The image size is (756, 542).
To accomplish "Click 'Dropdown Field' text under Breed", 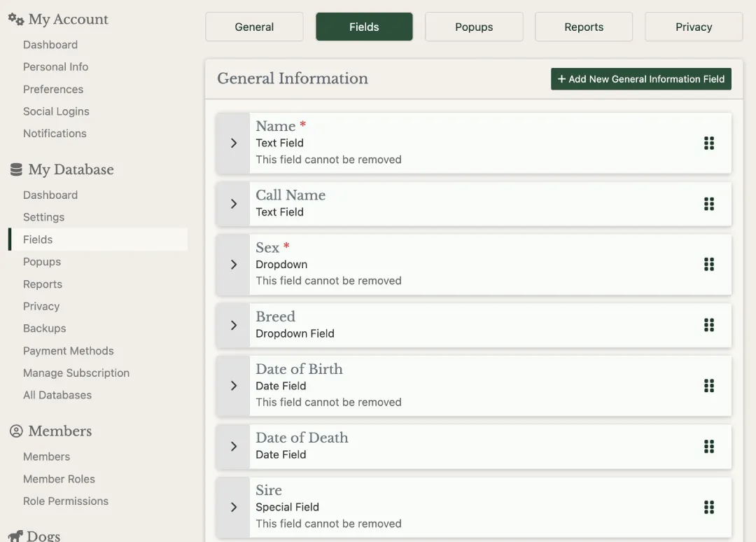I will (x=295, y=334).
